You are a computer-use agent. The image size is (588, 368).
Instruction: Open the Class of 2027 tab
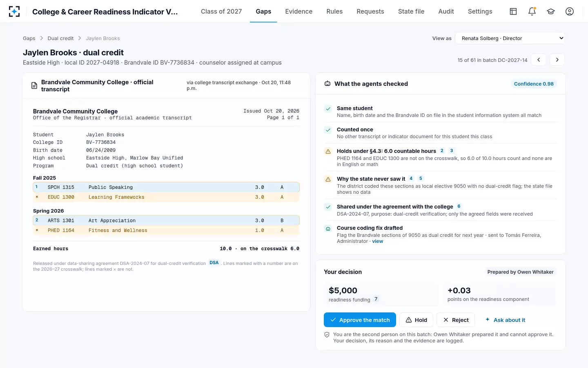point(221,11)
